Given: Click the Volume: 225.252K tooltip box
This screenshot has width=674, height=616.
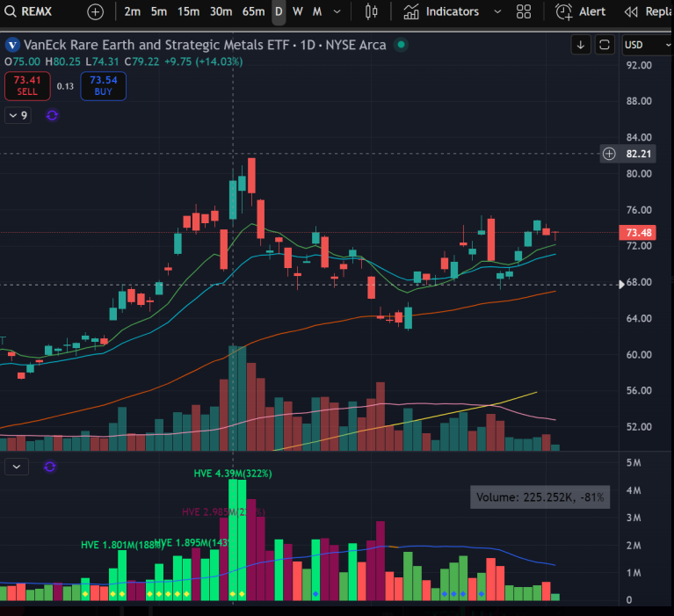Looking at the screenshot, I should pos(540,497).
